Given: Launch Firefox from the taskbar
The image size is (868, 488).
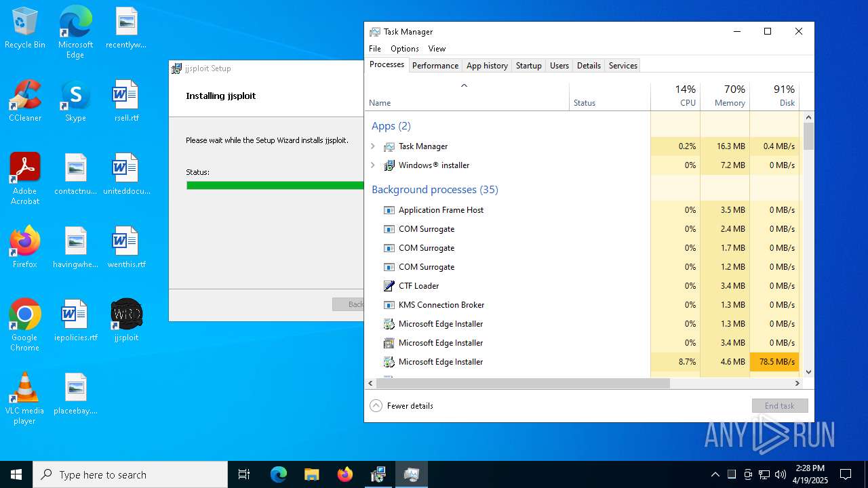Looking at the screenshot, I should click(344, 474).
